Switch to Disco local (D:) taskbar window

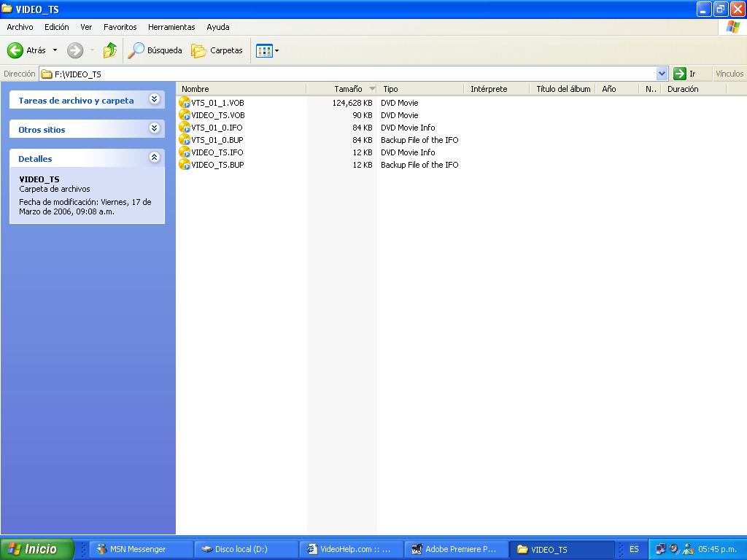[x=247, y=549]
